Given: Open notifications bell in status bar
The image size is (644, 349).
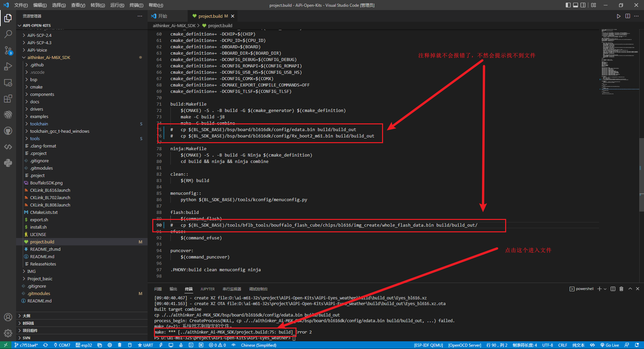Looking at the screenshot, I should pyautogui.click(x=637, y=345).
